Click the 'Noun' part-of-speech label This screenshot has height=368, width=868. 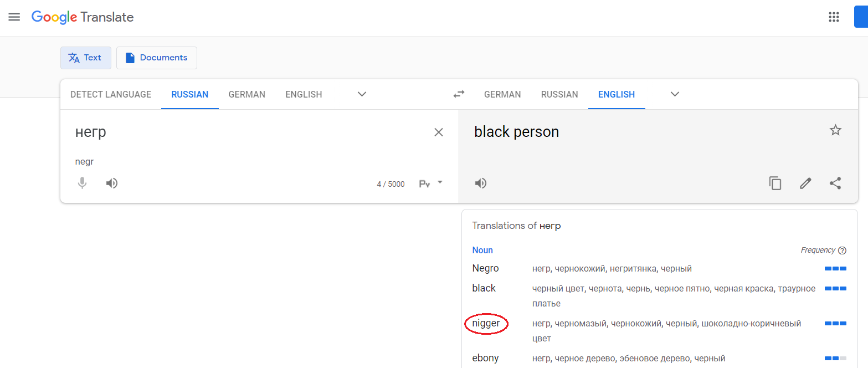(482, 250)
